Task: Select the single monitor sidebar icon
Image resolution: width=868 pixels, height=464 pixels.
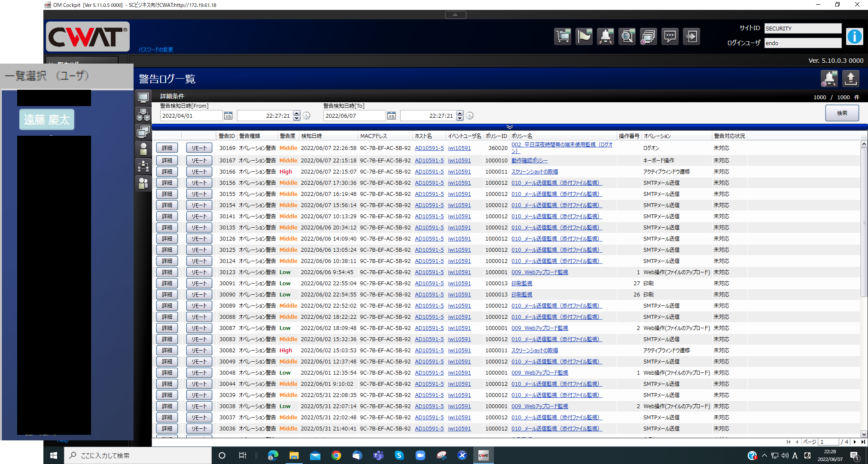Action: 143,98
